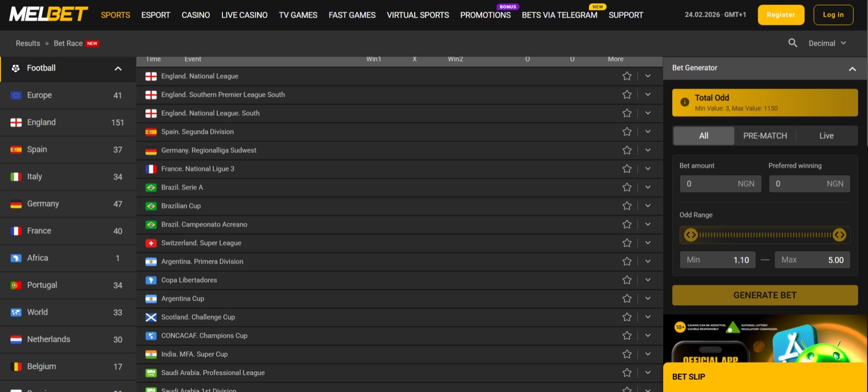Focus the Bet amount input field
868x392 pixels.
point(721,184)
